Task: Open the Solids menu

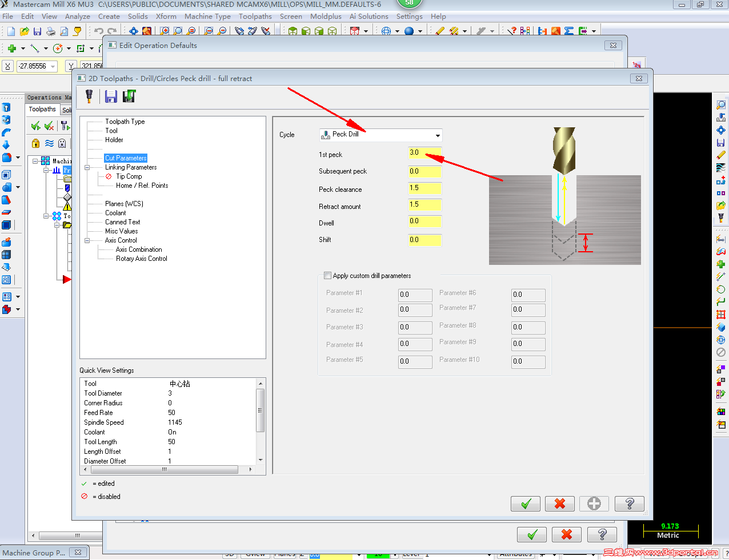Action: (x=138, y=17)
